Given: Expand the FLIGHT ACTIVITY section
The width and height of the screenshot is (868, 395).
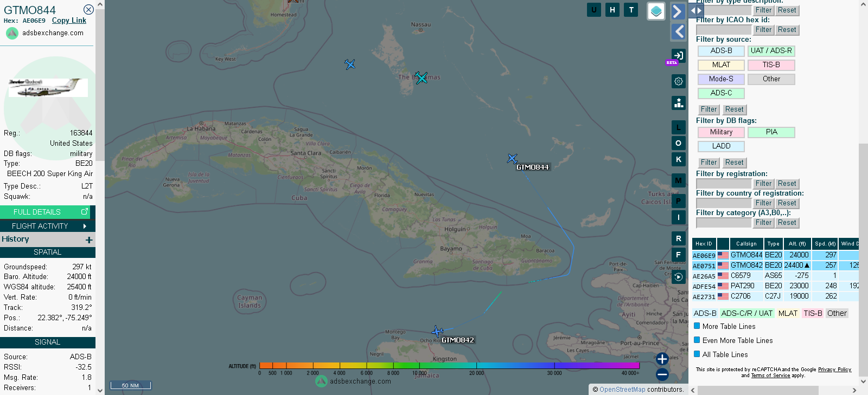Looking at the screenshot, I should click(48, 226).
